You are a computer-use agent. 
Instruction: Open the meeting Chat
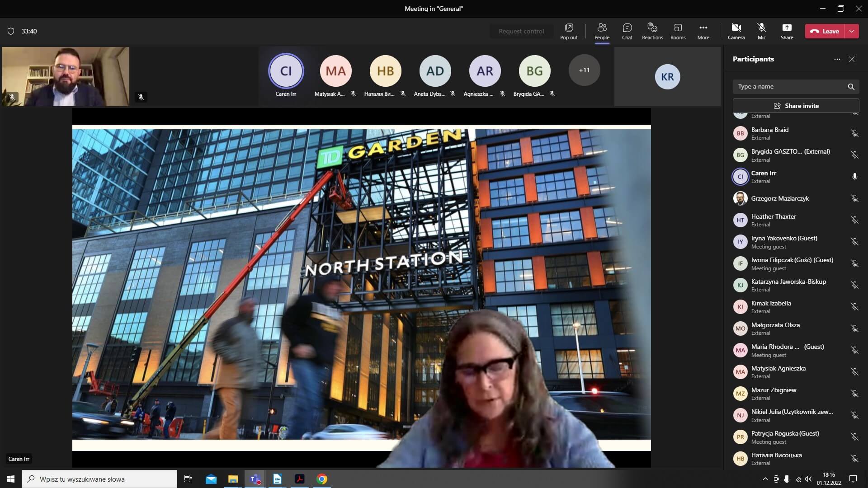tap(627, 31)
